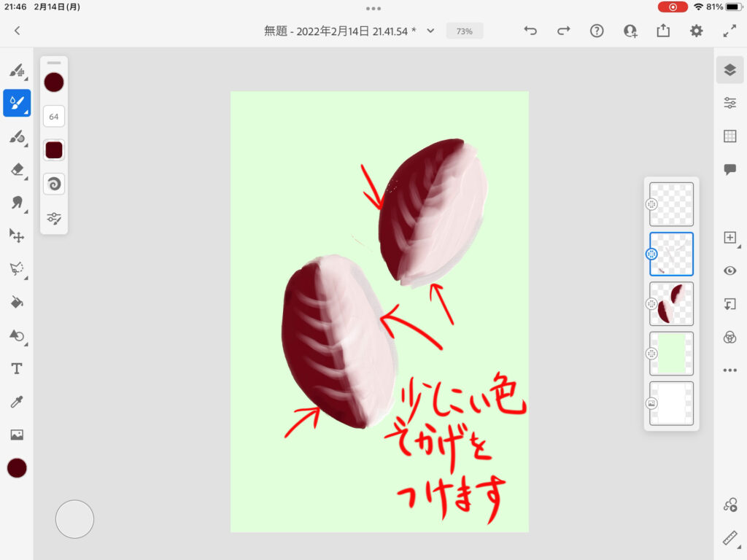The width and height of the screenshot is (747, 560).
Task: Toggle layer visibility eye icon
Action: 729,271
